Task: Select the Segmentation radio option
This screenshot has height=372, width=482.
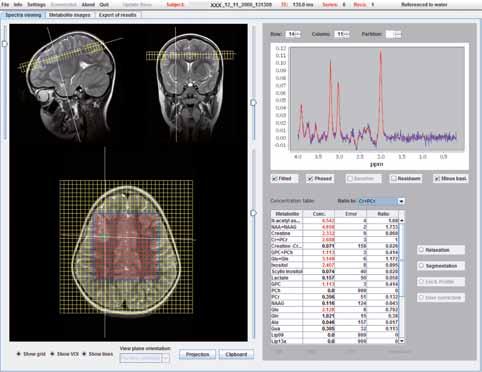Action: tap(422, 266)
